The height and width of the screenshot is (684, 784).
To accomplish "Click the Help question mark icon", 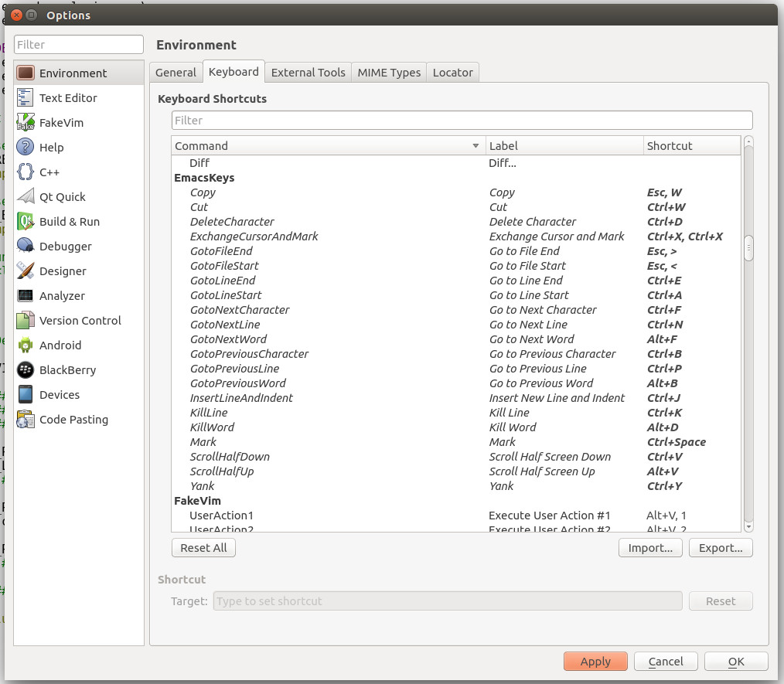I will point(26,148).
